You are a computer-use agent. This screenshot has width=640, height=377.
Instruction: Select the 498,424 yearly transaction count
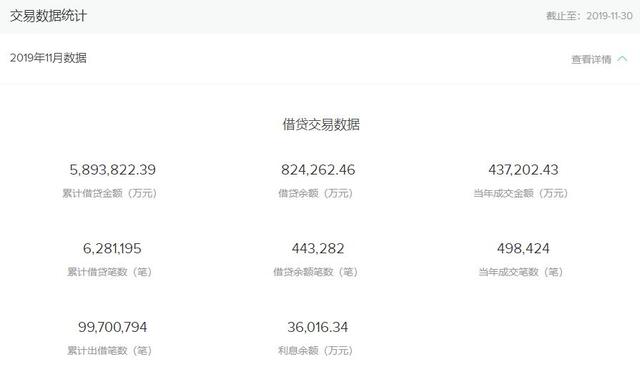pos(523,248)
